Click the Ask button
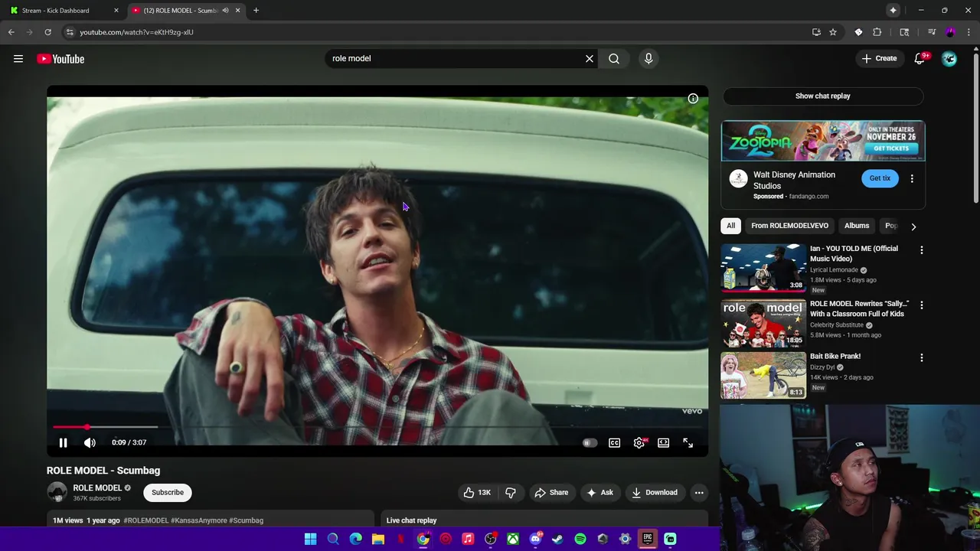The image size is (980, 551). [599, 493]
